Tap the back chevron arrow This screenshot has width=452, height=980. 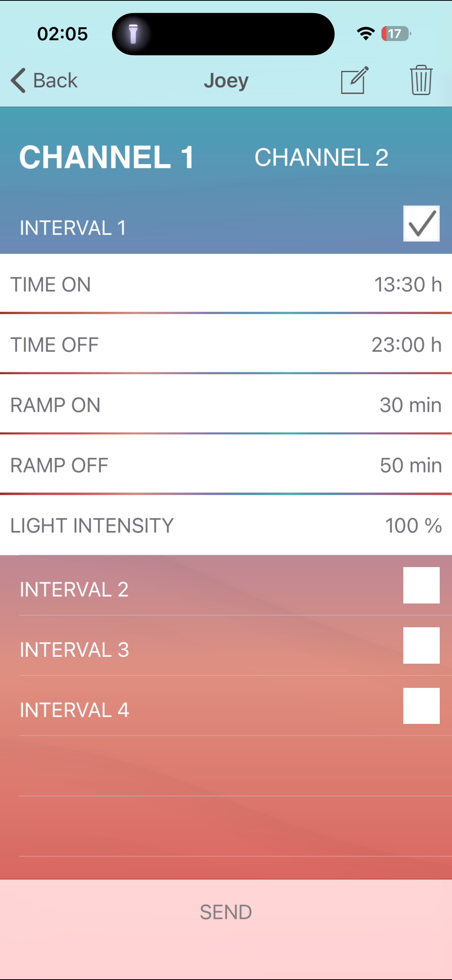(x=18, y=81)
